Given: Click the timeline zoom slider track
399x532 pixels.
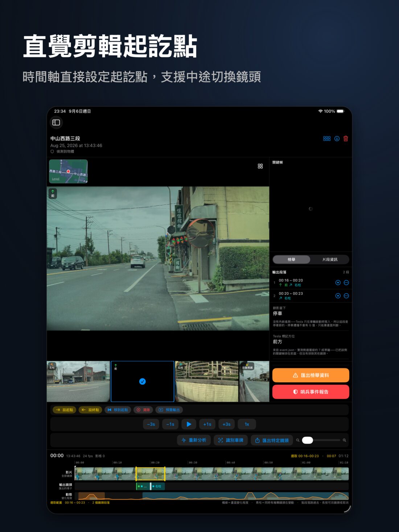Looking at the screenshot, I should (x=321, y=440).
